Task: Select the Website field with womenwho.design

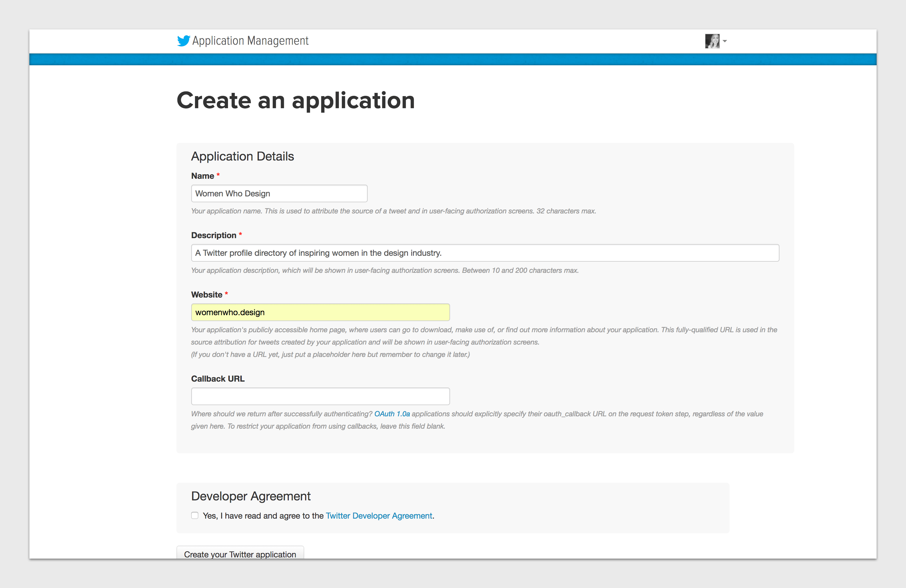Action: 320,313
